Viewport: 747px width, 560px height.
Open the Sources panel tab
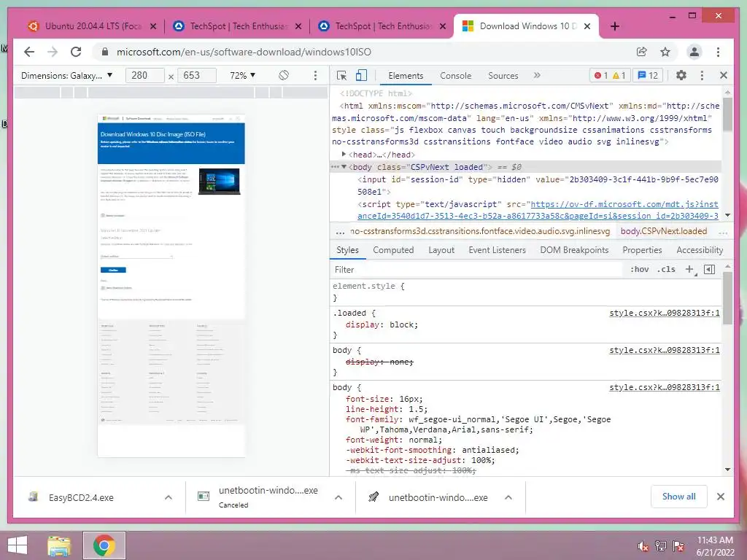[503, 75]
